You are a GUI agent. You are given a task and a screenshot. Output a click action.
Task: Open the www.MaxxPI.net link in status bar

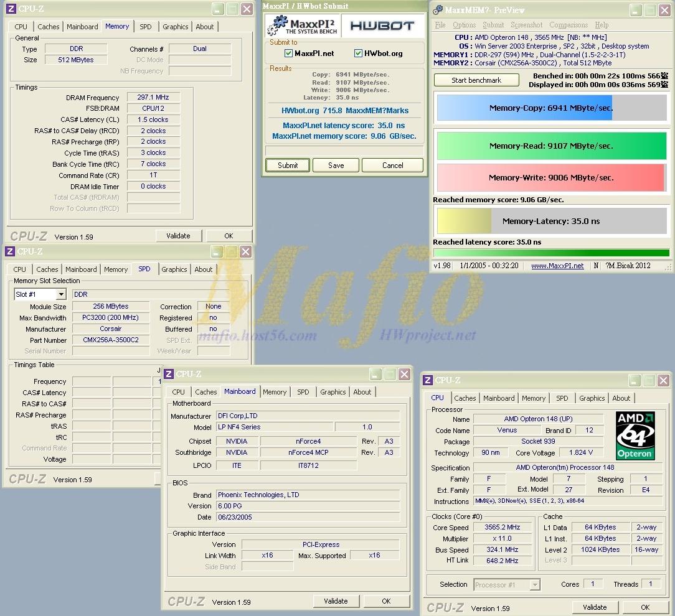557,266
